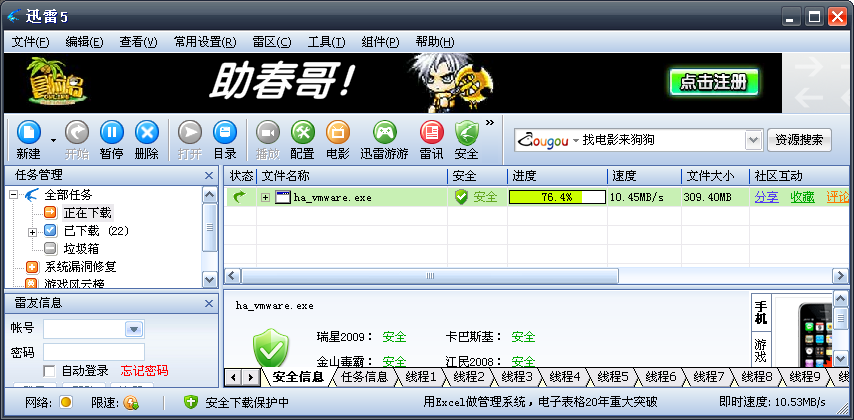Viewport: 854px width, 420px height.
Task: Switch to 线程9 tab
Action: tap(804, 376)
